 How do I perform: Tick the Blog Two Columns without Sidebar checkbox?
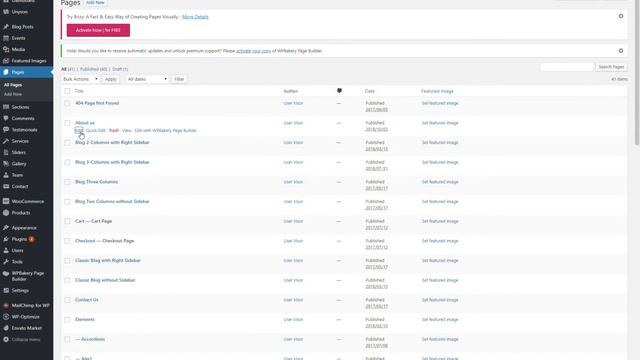67,202
